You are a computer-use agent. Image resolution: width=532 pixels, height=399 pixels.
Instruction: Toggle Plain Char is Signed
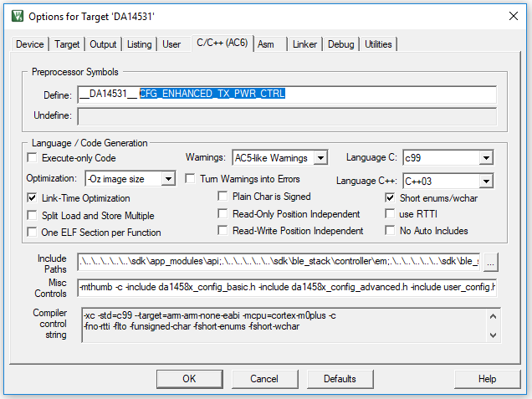tap(223, 196)
